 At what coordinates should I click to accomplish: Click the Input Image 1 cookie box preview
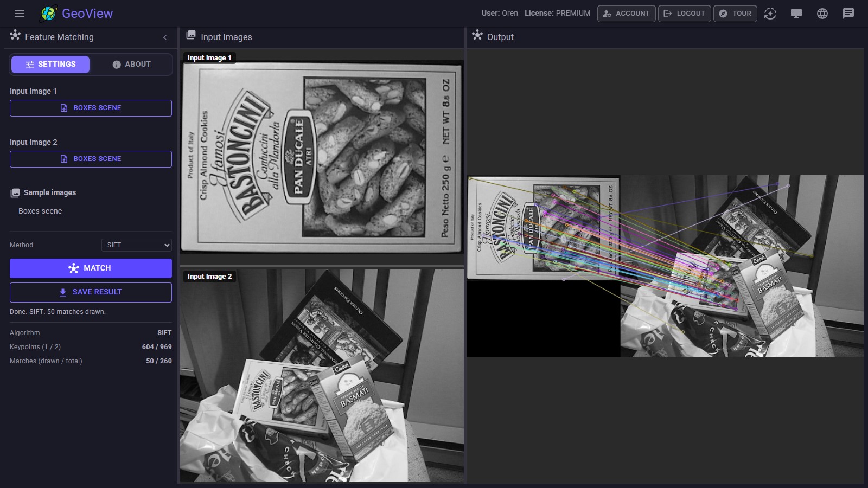322,156
